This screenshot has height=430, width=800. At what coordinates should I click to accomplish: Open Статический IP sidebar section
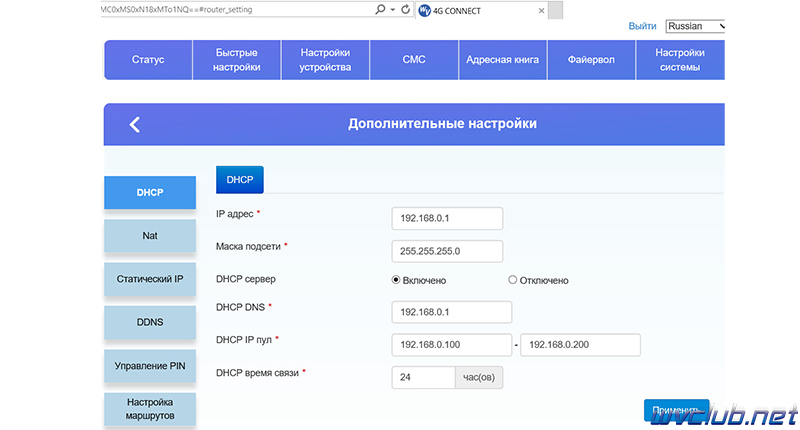[x=150, y=279]
